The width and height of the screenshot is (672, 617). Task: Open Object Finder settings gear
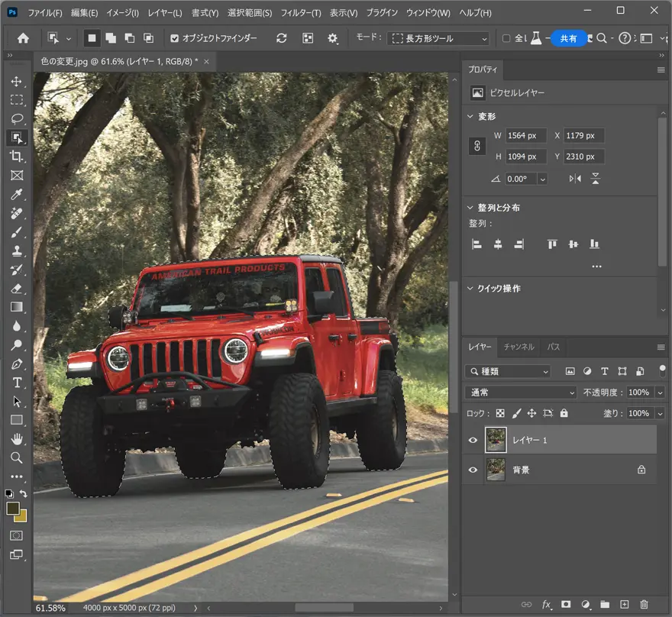tap(333, 38)
